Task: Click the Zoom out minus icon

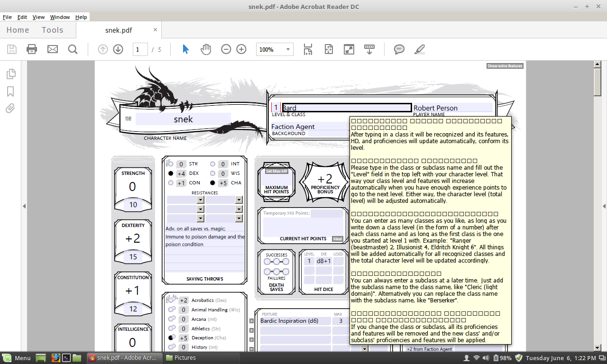Action: click(x=226, y=49)
